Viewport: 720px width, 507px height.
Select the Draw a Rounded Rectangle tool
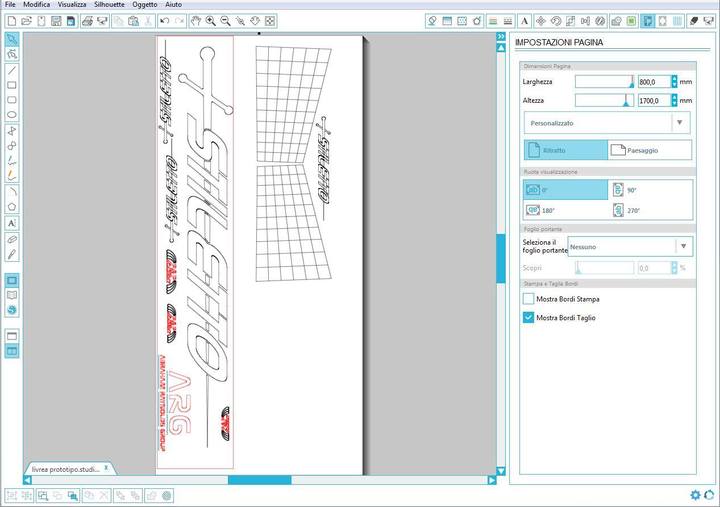tap(12, 100)
